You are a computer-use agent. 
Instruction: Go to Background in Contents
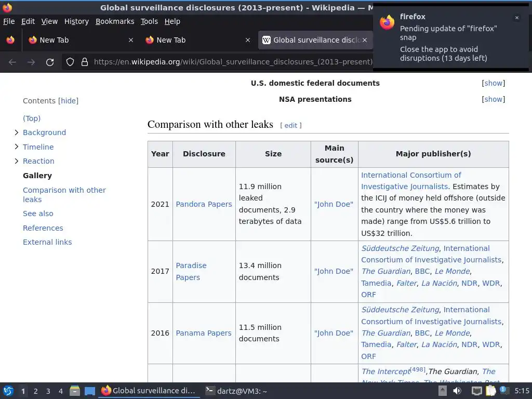[x=45, y=132]
